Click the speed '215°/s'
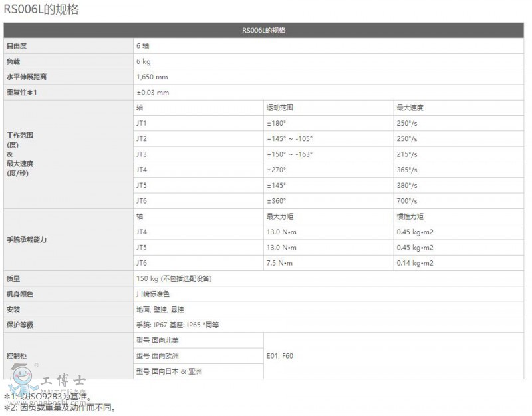Screen dimensions: 532x416 point(407,154)
